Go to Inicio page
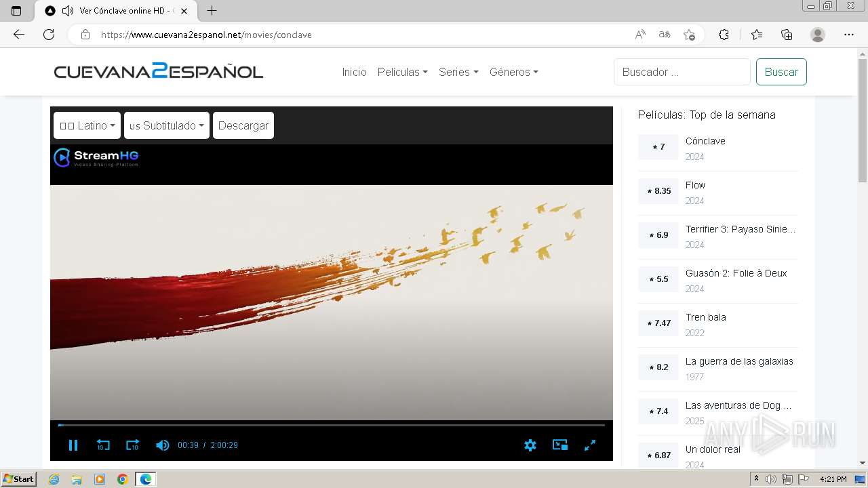The height and width of the screenshot is (488, 868). 354,72
